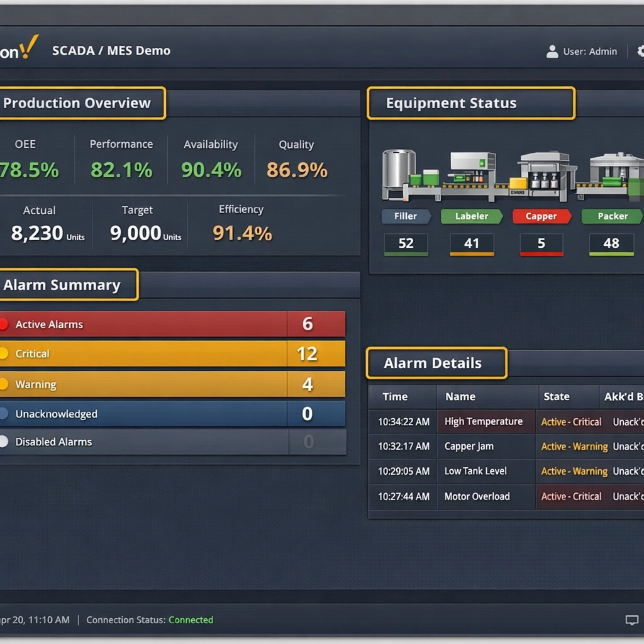Sort alarms by the State column header
The width and height of the screenshot is (644, 644).
556,397
